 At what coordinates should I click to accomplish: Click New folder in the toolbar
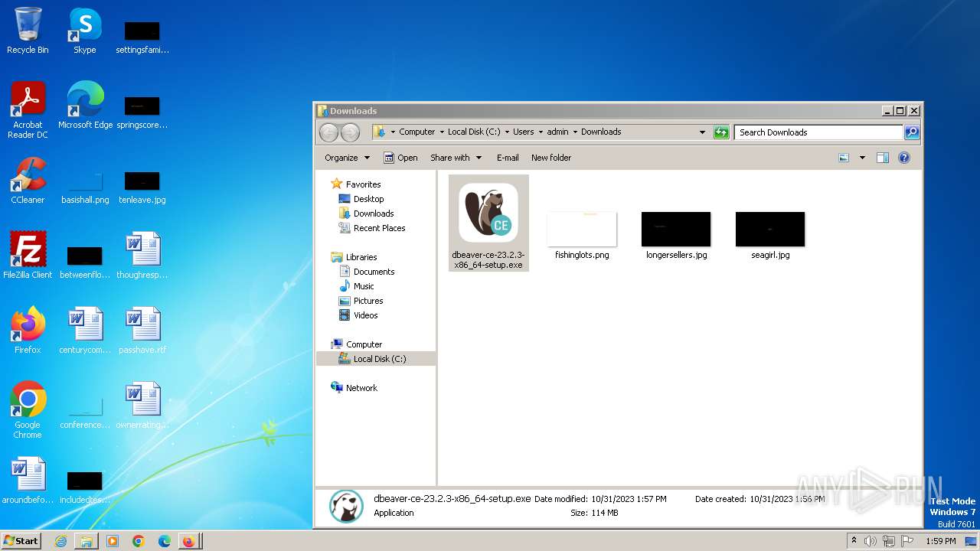click(551, 158)
